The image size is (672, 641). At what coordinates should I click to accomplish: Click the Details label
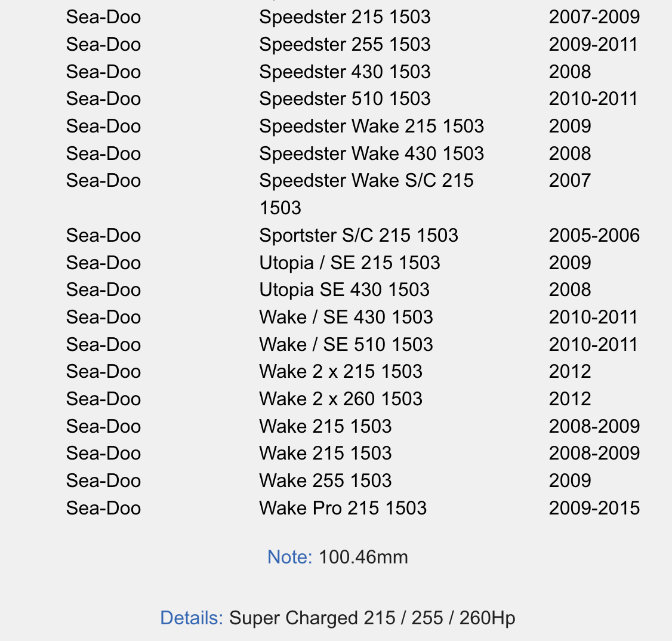tap(192, 618)
